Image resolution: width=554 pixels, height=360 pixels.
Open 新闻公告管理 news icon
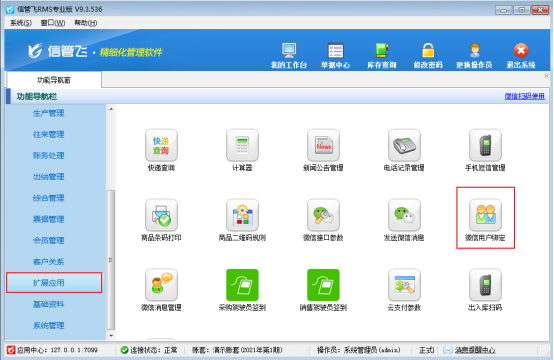[x=323, y=145]
